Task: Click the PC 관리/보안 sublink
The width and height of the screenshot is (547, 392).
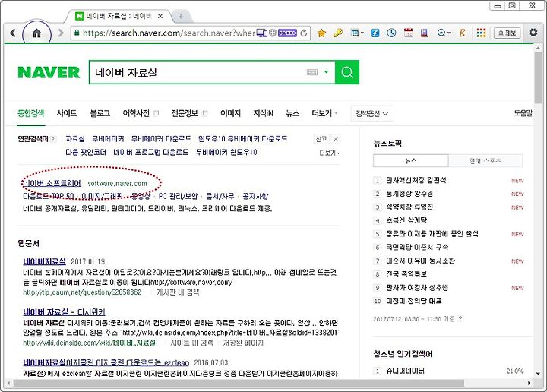Action: 178,196
